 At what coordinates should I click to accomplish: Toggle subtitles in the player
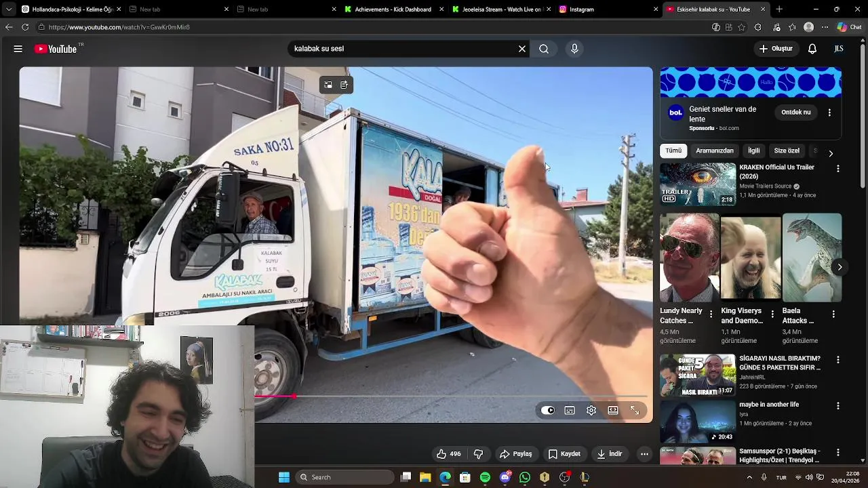(570, 410)
